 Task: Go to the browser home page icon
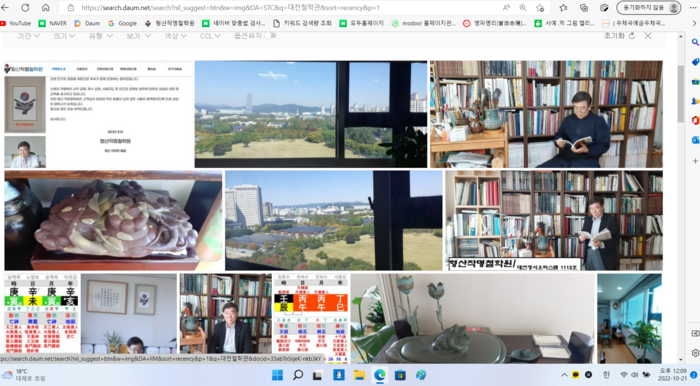tap(46, 8)
